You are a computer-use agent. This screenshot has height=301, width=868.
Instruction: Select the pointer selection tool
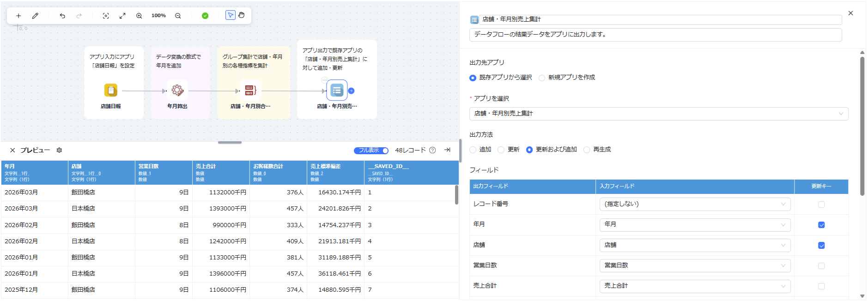[x=230, y=15]
